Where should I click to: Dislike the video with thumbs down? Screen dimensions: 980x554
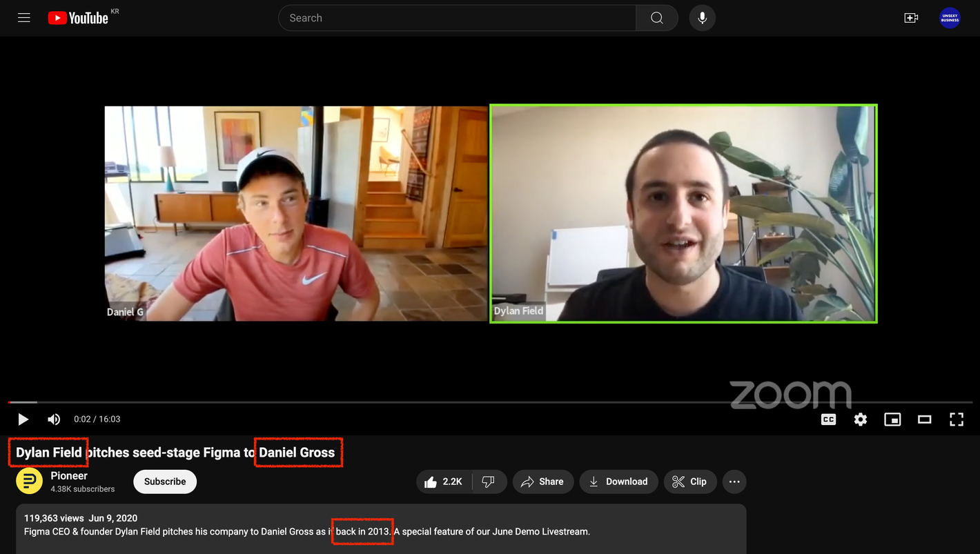pyautogui.click(x=488, y=482)
